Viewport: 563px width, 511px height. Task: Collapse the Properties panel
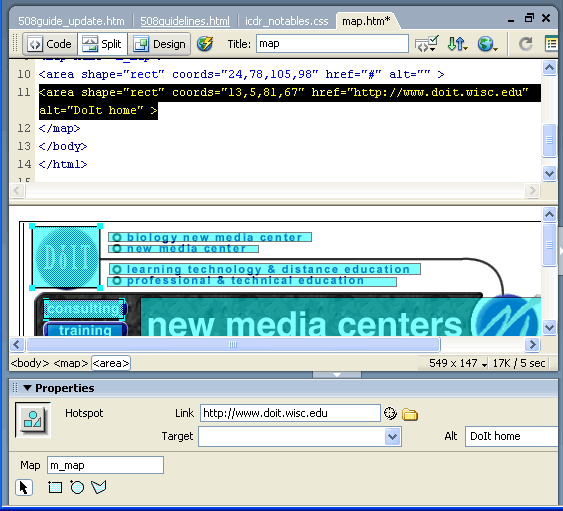click(x=28, y=388)
